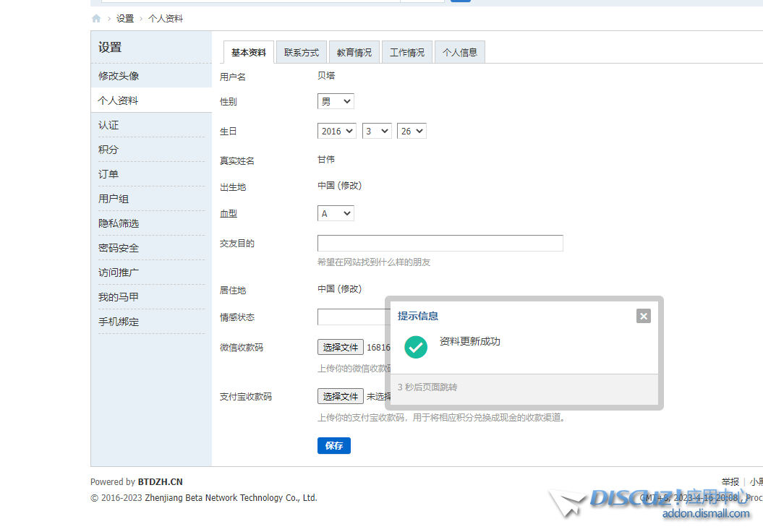Expand the birth month dropdown showing 3
This screenshot has height=532, width=763.
coord(377,131)
